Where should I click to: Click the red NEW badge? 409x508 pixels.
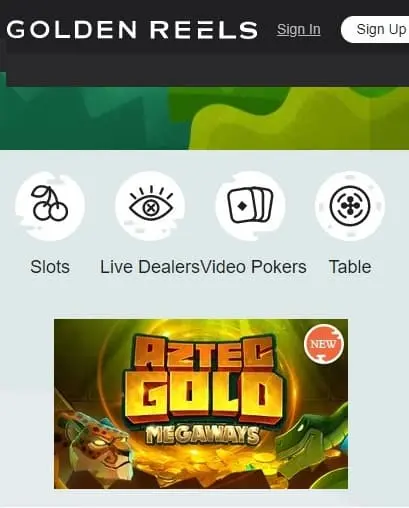(324, 344)
